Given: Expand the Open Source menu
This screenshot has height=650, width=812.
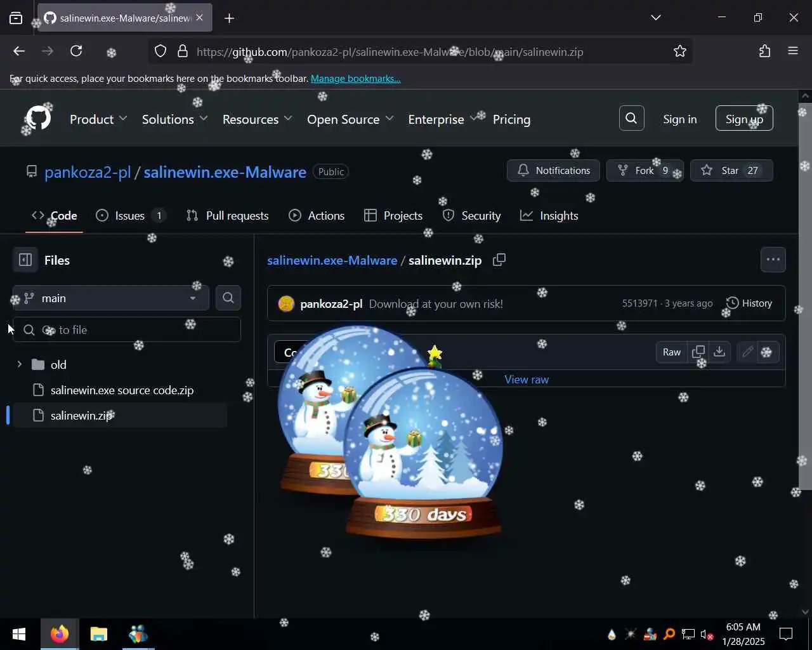Looking at the screenshot, I should [350, 119].
